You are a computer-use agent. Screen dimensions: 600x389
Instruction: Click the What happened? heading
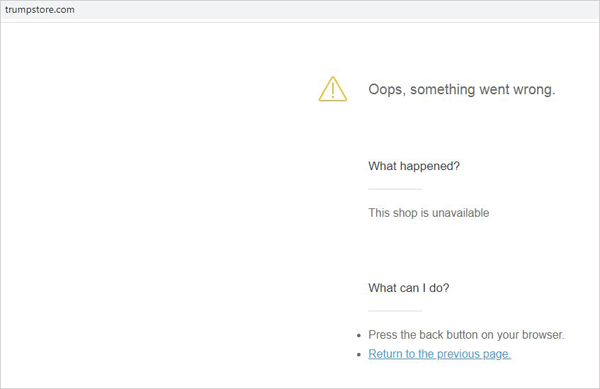pos(414,166)
